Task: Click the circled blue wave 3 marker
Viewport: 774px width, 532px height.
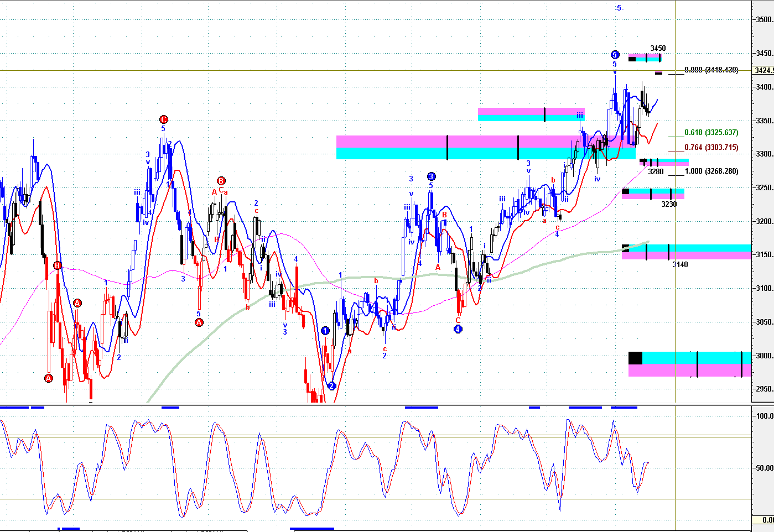Action: (x=432, y=176)
